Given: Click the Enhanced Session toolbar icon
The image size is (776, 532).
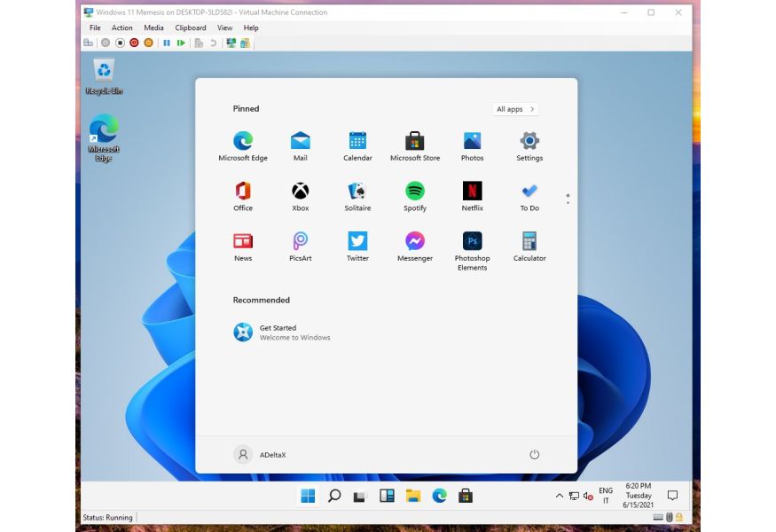Looking at the screenshot, I should click(231, 43).
